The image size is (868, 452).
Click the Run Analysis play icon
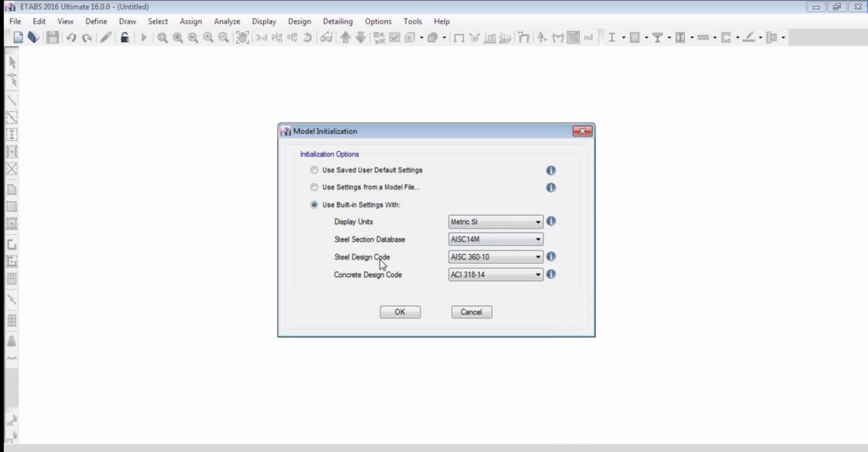coord(144,38)
